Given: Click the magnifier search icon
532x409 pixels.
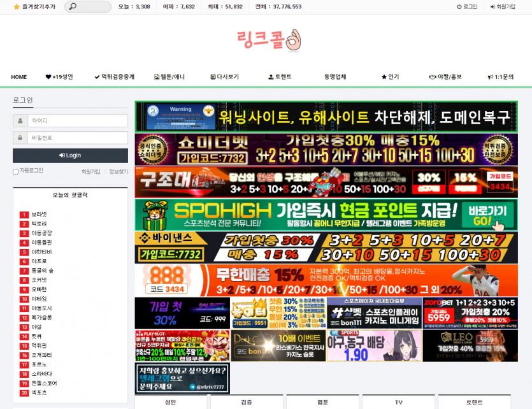Looking at the screenshot, I should (x=73, y=6).
